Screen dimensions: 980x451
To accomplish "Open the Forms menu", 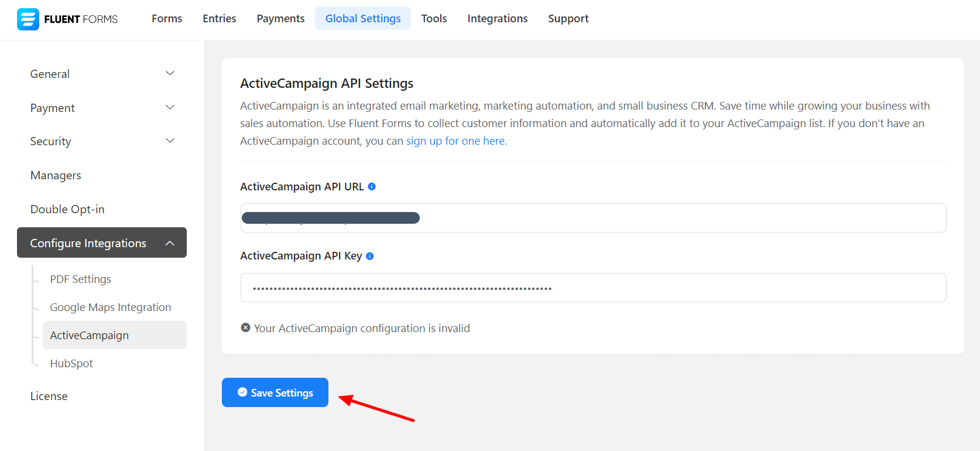I will (x=167, y=19).
